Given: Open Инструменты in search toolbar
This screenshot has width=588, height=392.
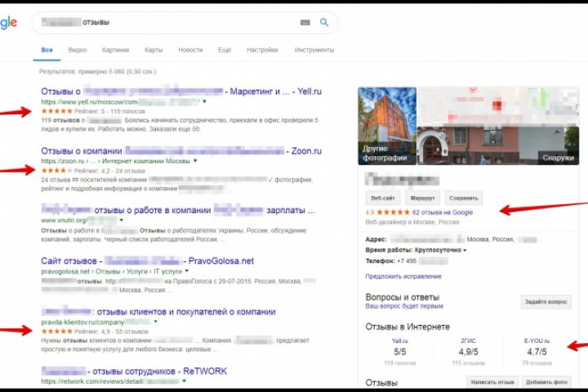Looking at the screenshot, I should 314,50.
